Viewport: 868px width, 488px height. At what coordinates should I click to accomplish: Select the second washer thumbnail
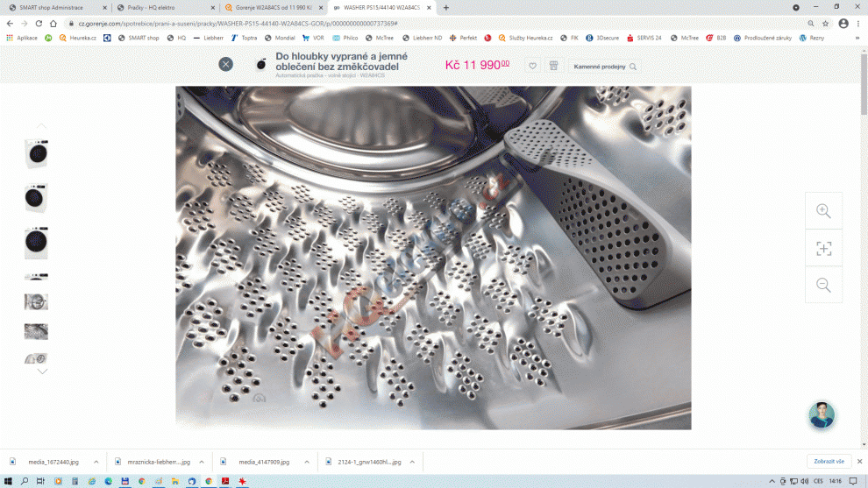[x=36, y=197]
